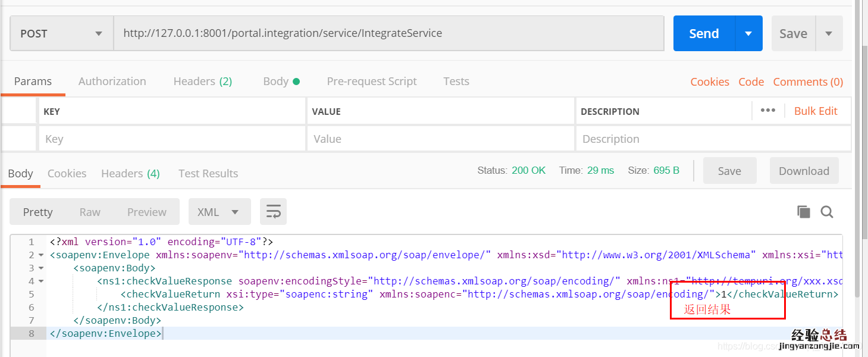Image resolution: width=868 pixels, height=357 pixels.
Task: Open search in response body
Action: (x=827, y=212)
